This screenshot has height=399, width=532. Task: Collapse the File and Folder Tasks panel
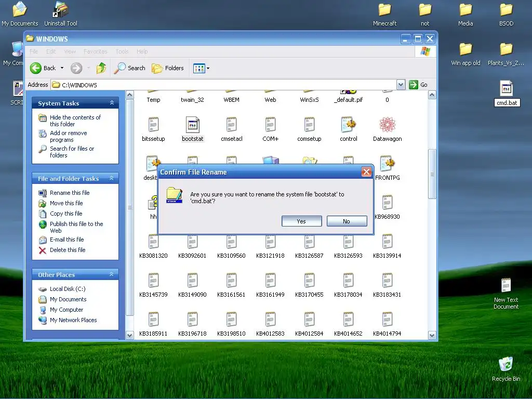coord(111,178)
